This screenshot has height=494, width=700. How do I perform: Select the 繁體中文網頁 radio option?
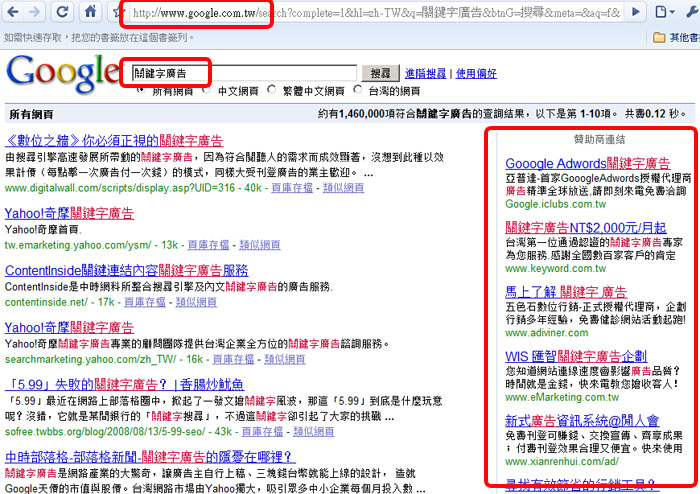(x=271, y=89)
